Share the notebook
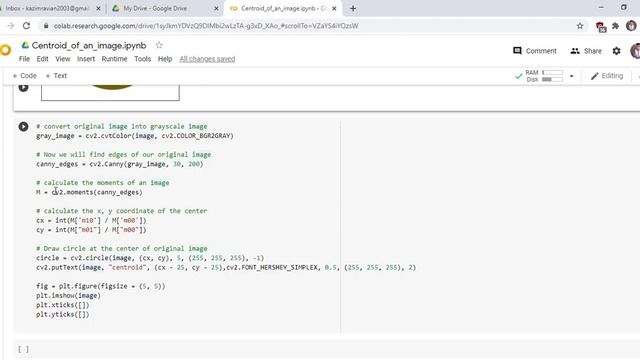Screen dimensions: 640x360 (x=586, y=51)
